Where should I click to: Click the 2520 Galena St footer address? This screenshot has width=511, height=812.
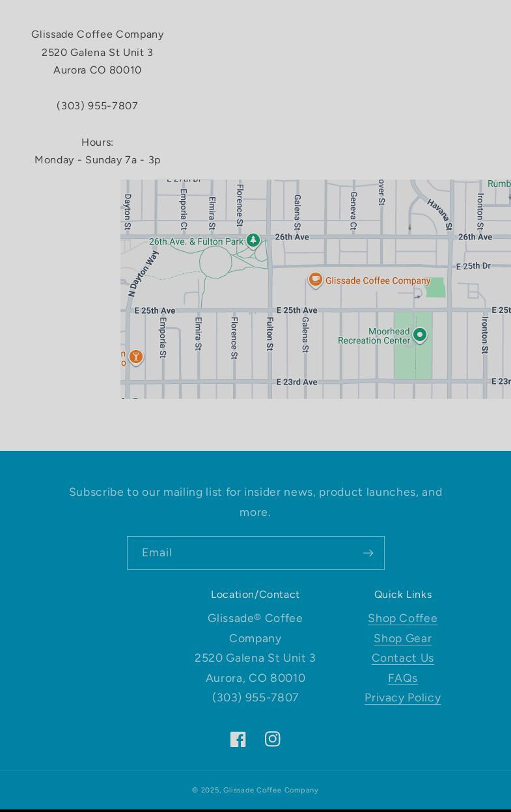(255, 658)
